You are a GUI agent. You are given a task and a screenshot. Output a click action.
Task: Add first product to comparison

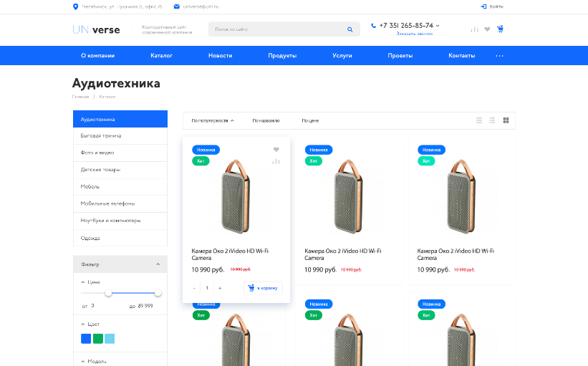coord(276,161)
